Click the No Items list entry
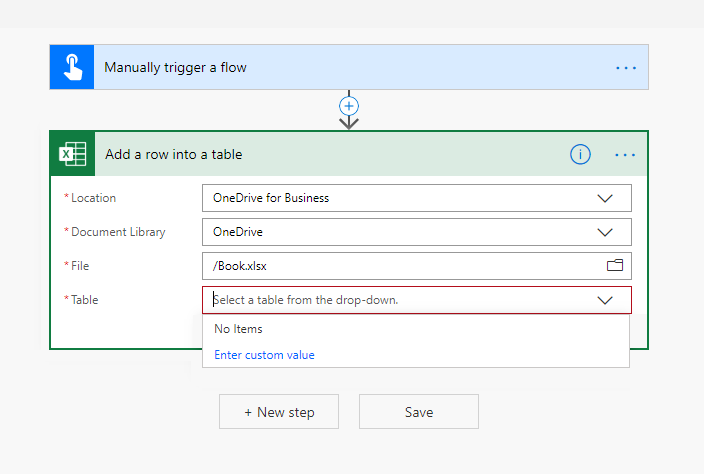The height and width of the screenshot is (474, 704). 238,329
